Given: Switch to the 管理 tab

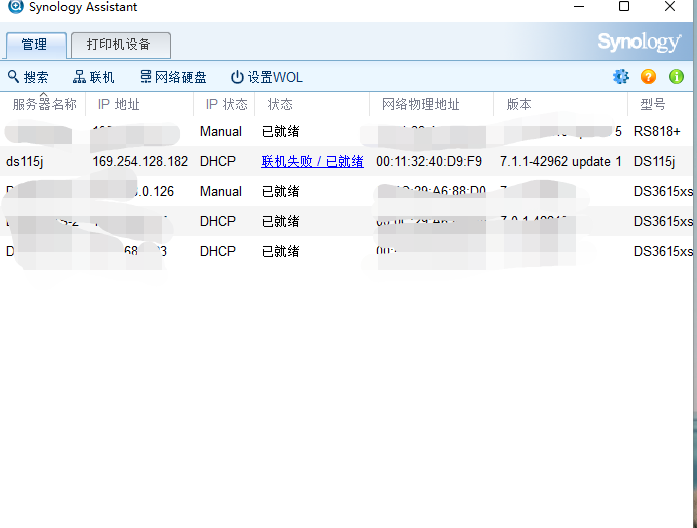Looking at the screenshot, I should [34, 44].
